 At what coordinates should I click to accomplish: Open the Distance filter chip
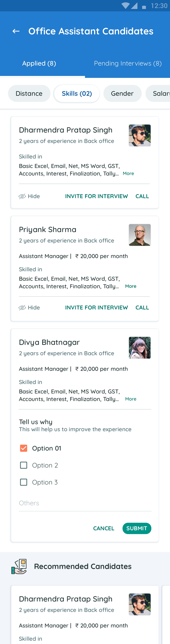29,94
